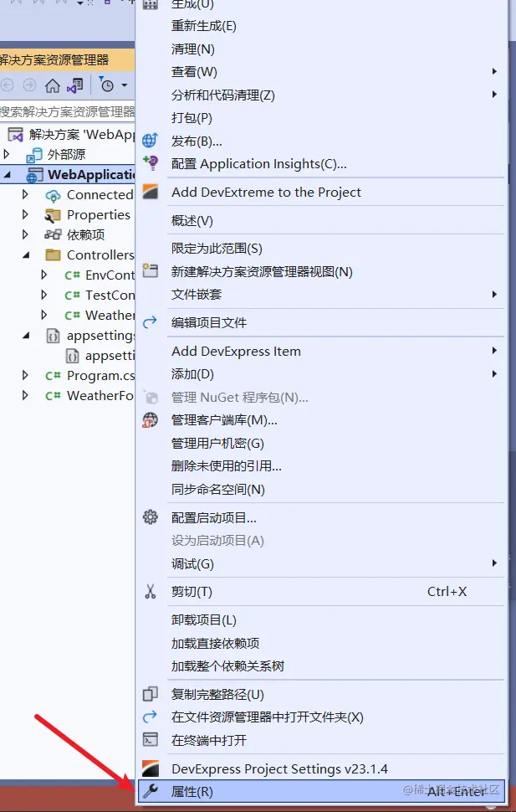The image size is (516, 812).
Task: Open the Add DevExpress Item submenu
Action: point(321,351)
